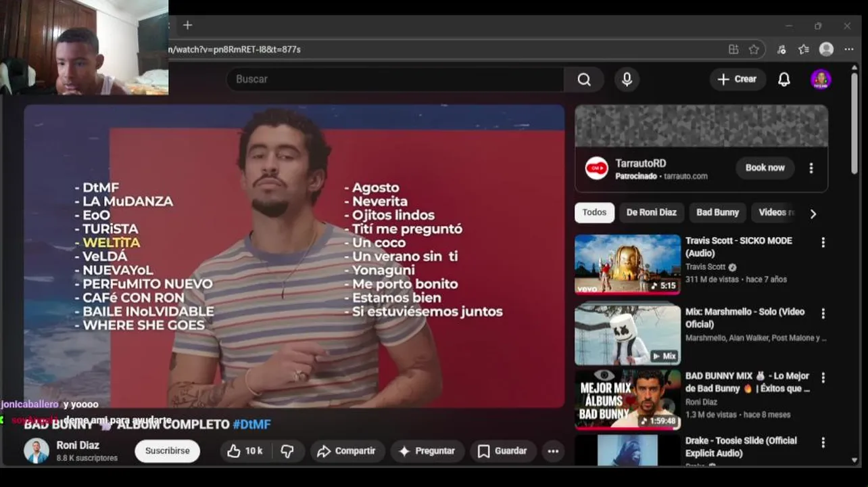Open Travis Scott SICKO MODE thumbnail

click(627, 264)
